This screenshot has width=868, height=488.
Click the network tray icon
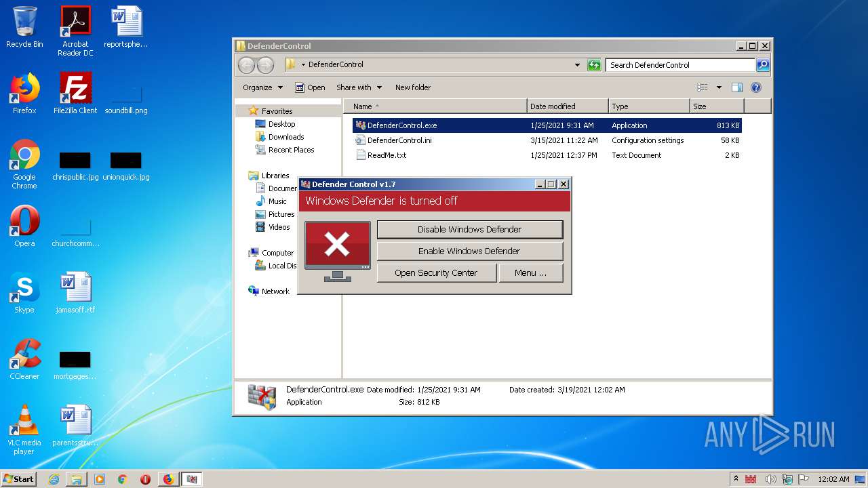(787, 479)
